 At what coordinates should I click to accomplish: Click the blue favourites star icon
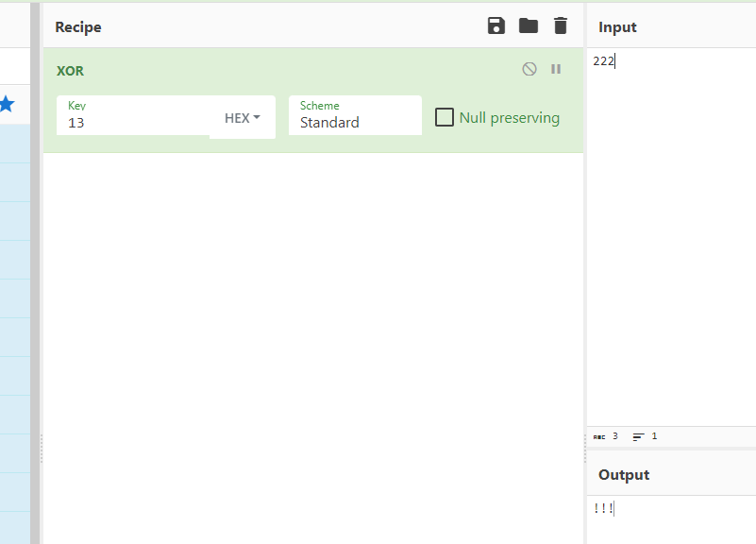click(x=7, y=104)
